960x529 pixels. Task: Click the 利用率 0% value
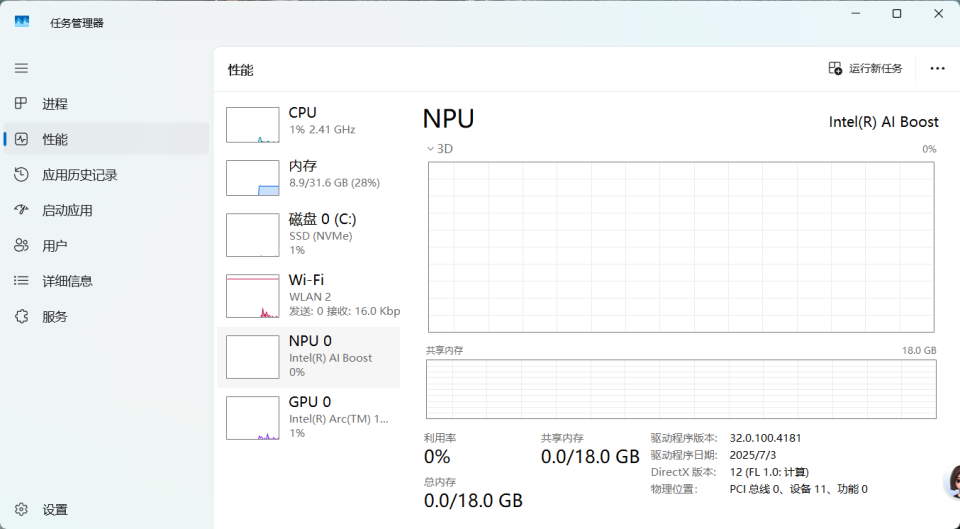coord(437,457)
